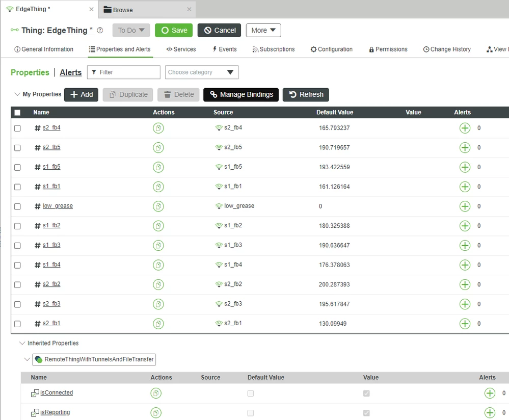The height and width of the screenshot is (420, 509).
Task: Click the Save button
Action: point(174,30)
